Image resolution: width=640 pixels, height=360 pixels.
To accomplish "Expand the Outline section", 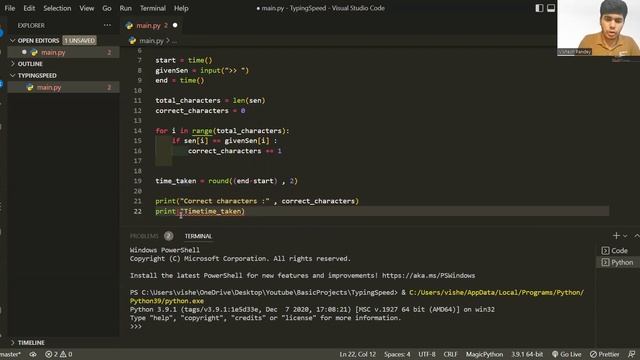I will point(13,64).
